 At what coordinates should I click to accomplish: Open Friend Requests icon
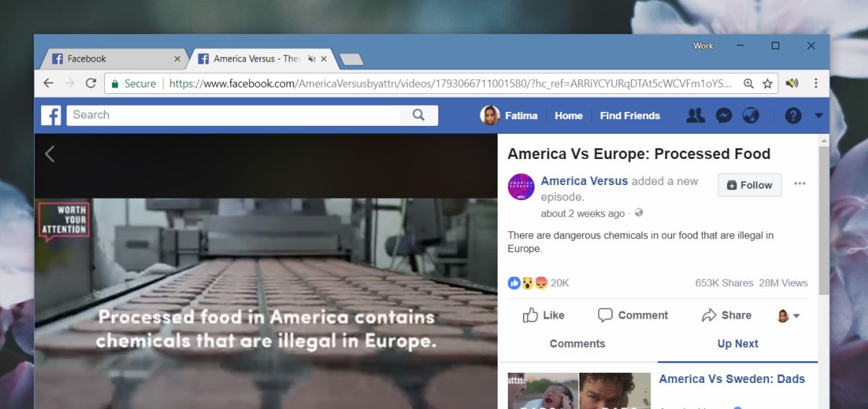695,116
